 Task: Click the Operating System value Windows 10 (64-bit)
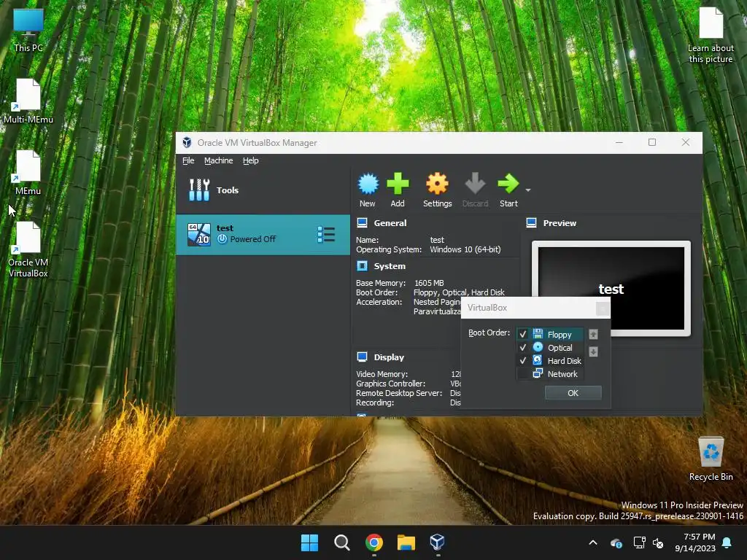[x=465, y=249]
